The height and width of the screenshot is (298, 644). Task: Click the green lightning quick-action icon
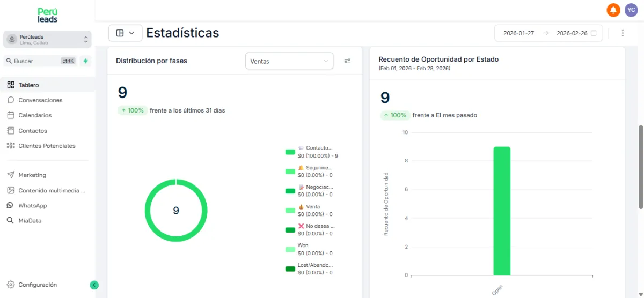click(x=85, y=61)
